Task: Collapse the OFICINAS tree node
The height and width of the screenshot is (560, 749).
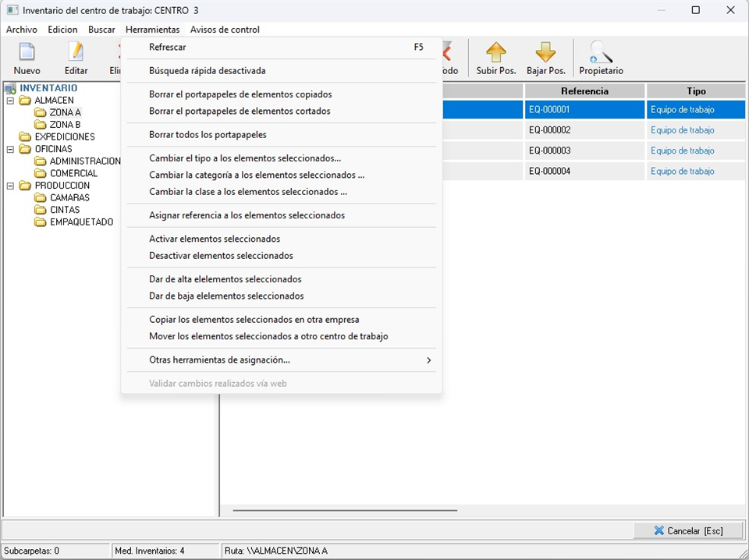Action: point(10,149)
